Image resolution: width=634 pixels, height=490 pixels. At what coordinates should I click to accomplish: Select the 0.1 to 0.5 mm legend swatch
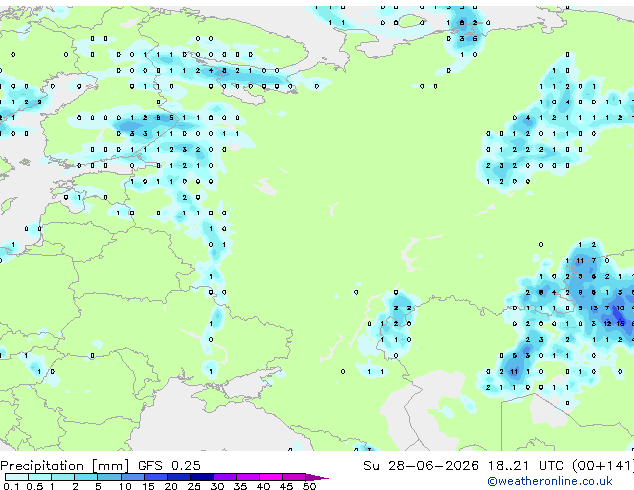click(x=17, y=477)
